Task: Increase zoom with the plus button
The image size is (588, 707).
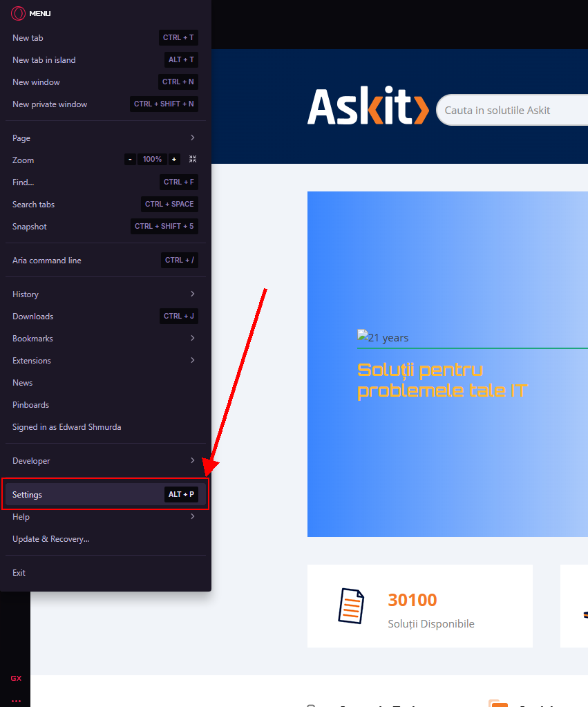Action: click(174, 160)
